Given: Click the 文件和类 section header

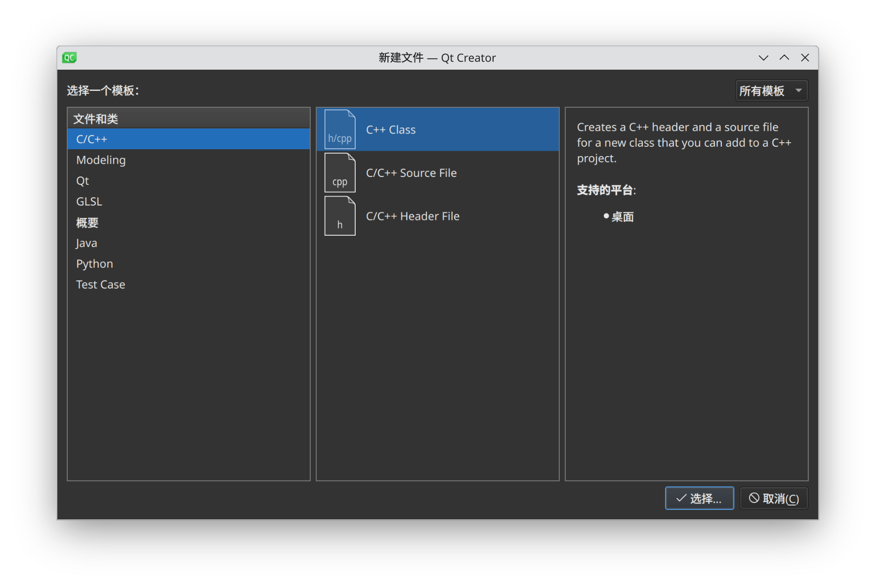Looking at the screenshot, I should 189,119.
